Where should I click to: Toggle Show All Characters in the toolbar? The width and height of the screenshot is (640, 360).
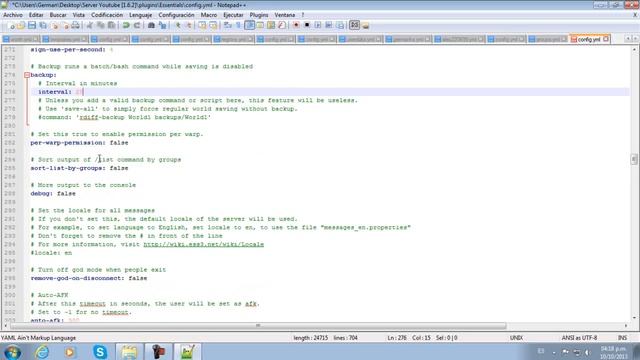(238, 25)
